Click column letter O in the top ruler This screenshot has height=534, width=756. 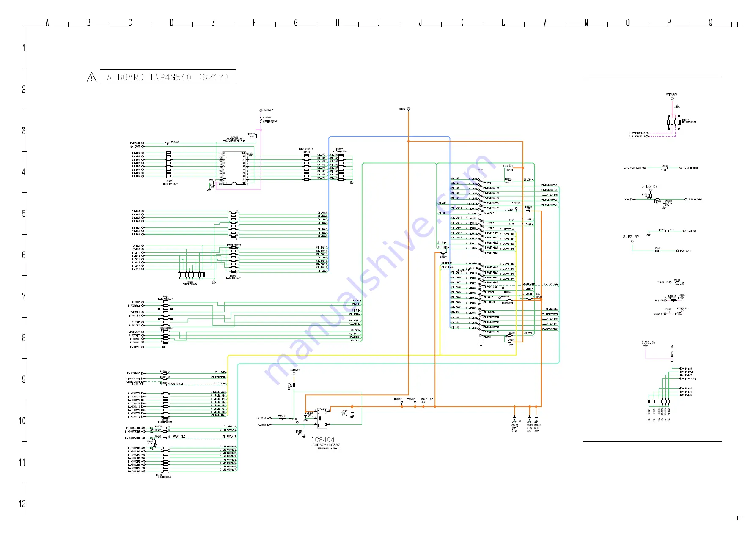tap(627, 23)
